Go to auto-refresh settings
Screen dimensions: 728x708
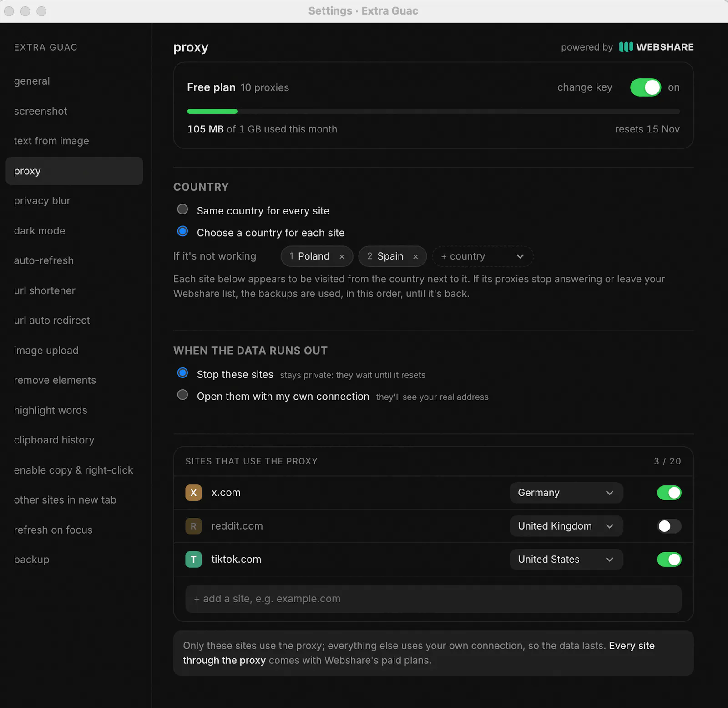(74, 260)
